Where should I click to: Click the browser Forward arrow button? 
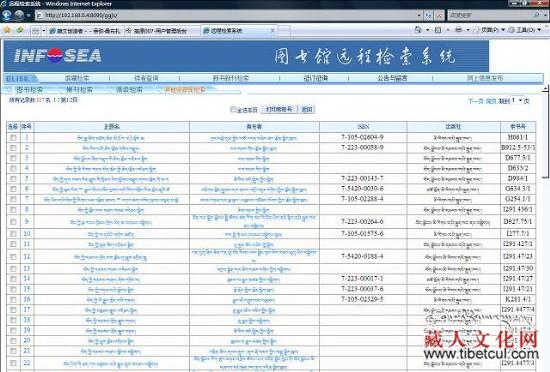(x=19, y=15)
